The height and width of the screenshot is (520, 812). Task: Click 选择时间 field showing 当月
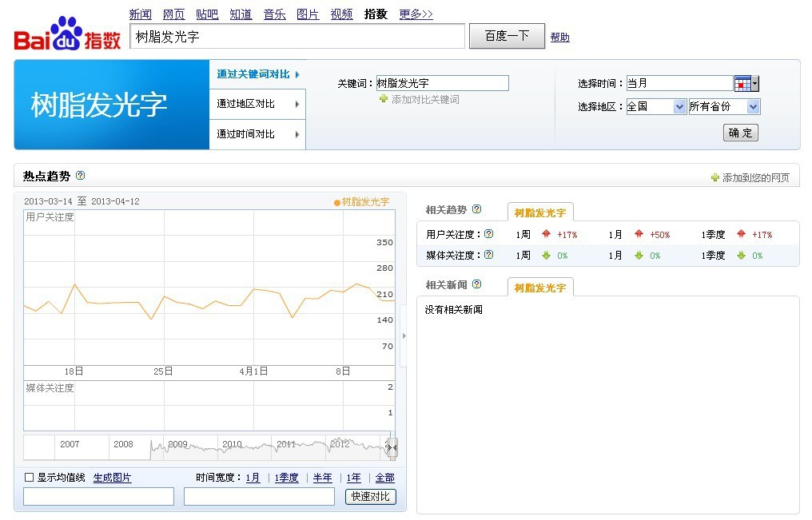tap(680, 83)
